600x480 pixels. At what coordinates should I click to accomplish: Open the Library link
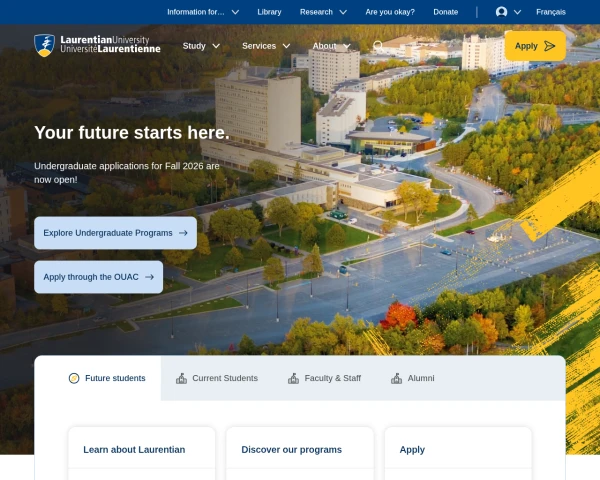point(269,12)
